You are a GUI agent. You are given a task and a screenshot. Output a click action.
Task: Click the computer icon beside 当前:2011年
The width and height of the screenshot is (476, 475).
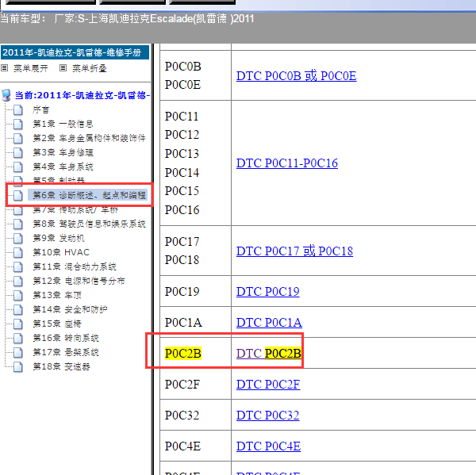pyautogui.click(x=6, y=95)
